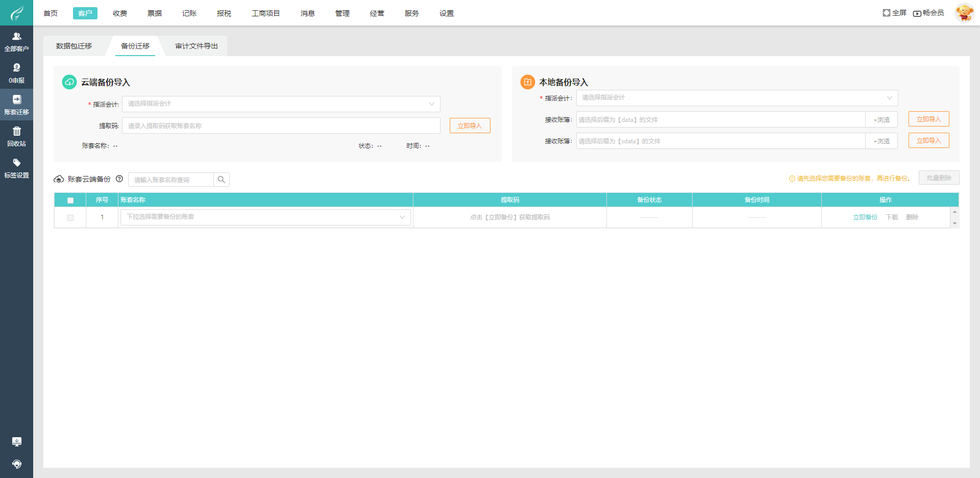Open the 指派会计 dropdown under 云端备份导入
The height and width of the screenshot is (478, 980).
(x=281, y=104)
